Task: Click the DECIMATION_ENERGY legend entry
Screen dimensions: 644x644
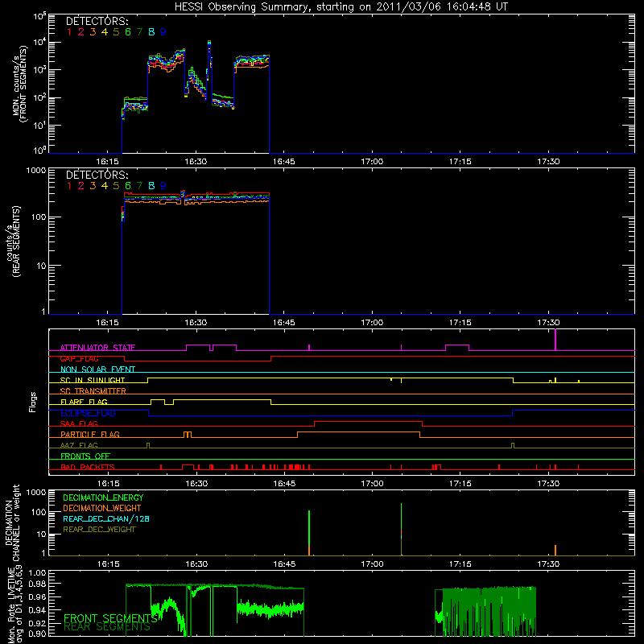Action: 103,497
